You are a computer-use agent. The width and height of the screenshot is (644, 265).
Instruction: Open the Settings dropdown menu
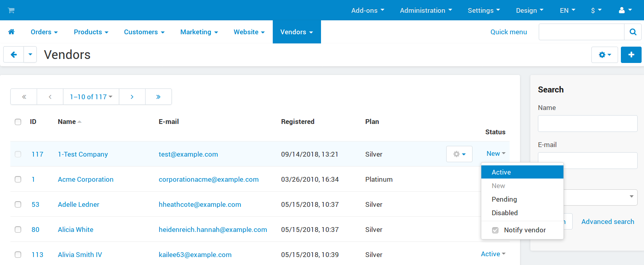484,10
